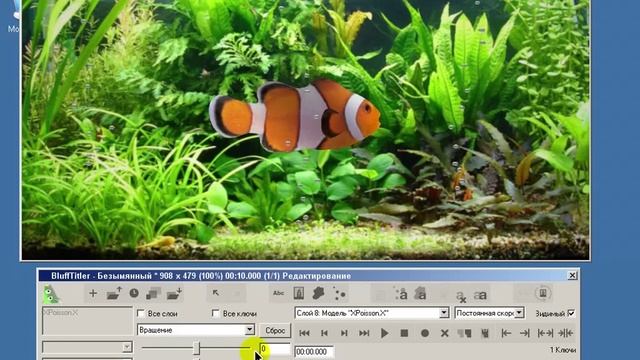
Task: Click the double-arrow stretch keys icon
Action: (545, 333)
